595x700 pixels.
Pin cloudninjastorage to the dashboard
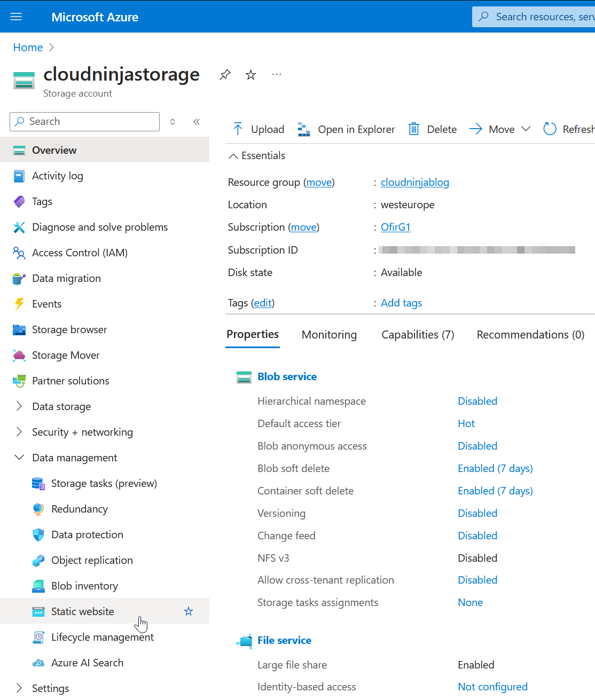click(x=225, y=75)
